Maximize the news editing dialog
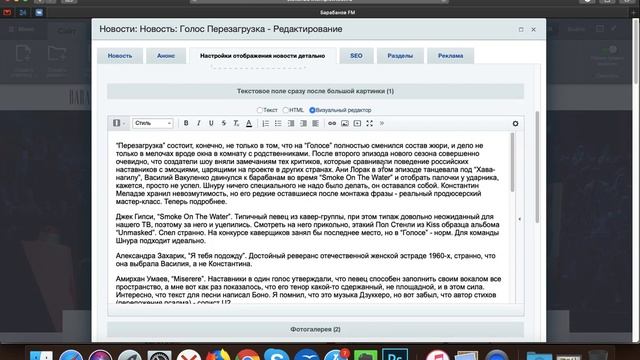Screen dimensions: 640x360 [521, 29]
